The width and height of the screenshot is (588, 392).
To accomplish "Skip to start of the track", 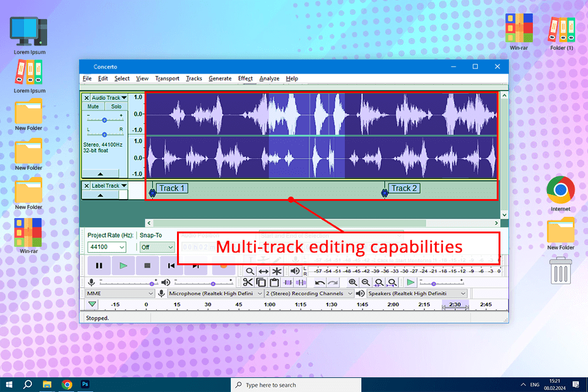I will [x=171, y=266].
